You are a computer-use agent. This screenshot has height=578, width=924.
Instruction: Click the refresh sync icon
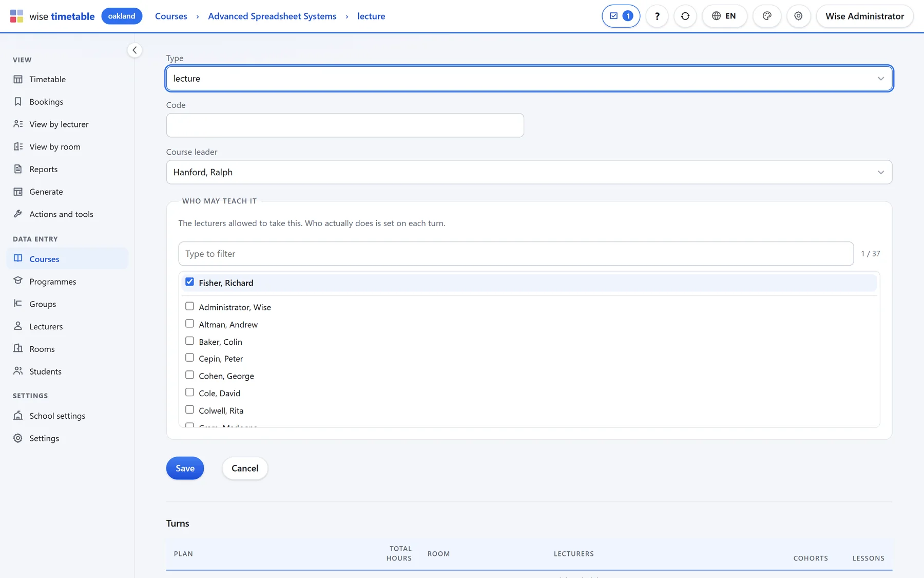click(x=685, y=16)
